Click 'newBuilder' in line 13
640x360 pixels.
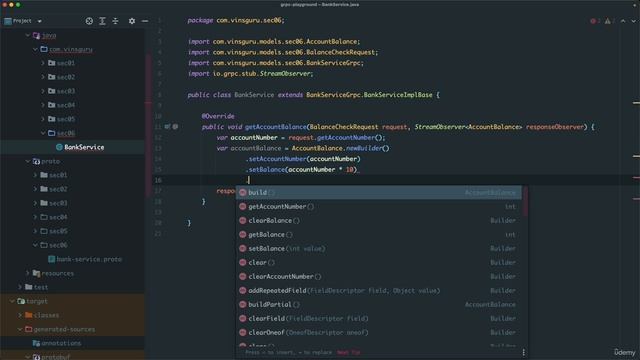(364, 148)
